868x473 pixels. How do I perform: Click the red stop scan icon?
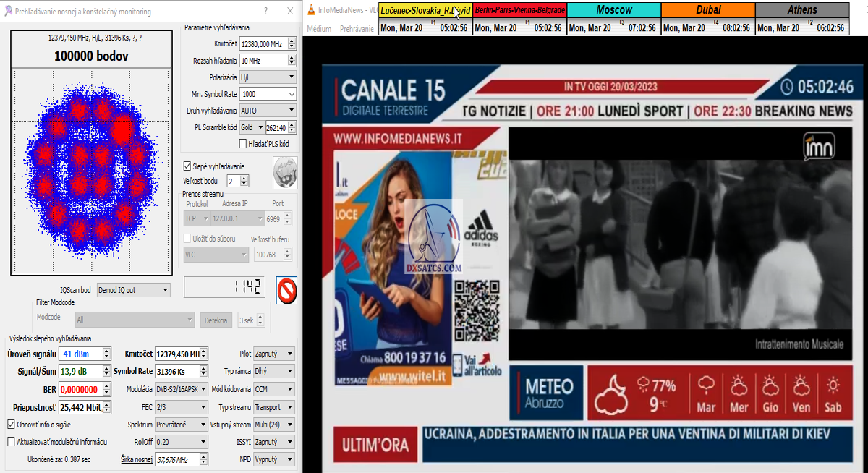coord(287,291)
